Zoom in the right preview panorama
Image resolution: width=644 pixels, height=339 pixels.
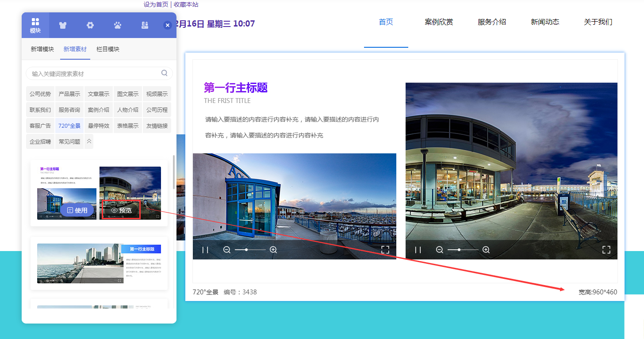(x=486, y=250)
